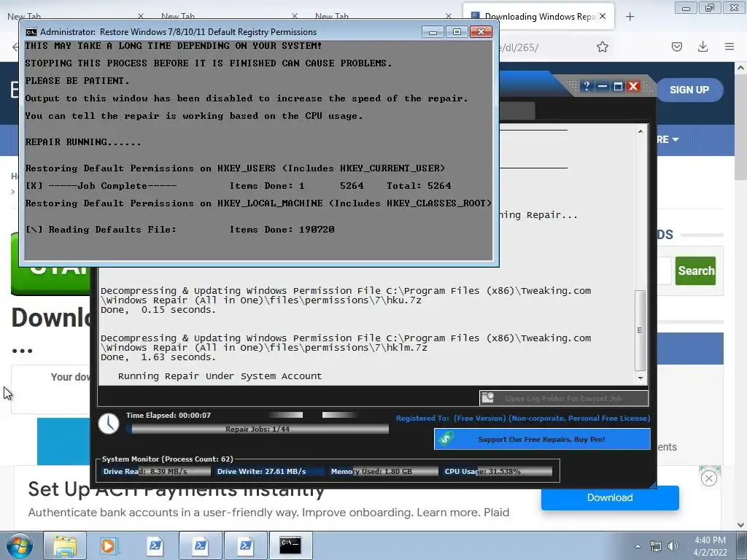
Task: Click the Registered To free version license text
Action: [522, 418]
